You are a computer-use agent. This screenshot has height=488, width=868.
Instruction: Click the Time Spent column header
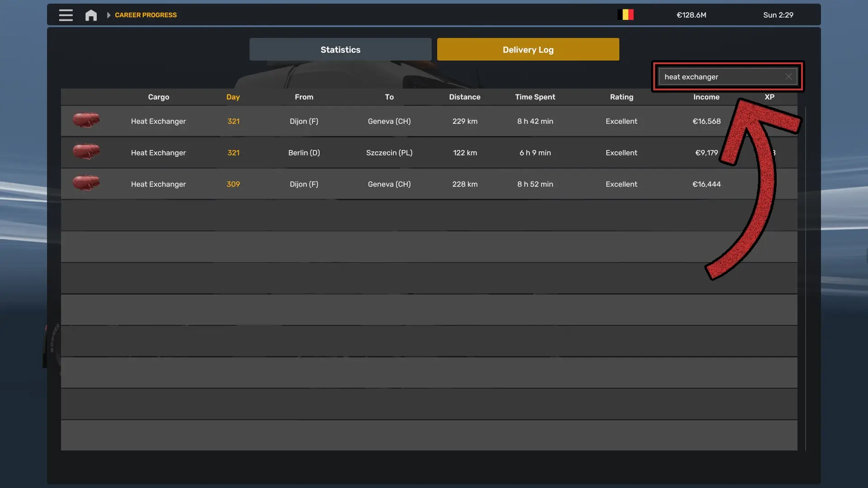[x=535, y=97]
